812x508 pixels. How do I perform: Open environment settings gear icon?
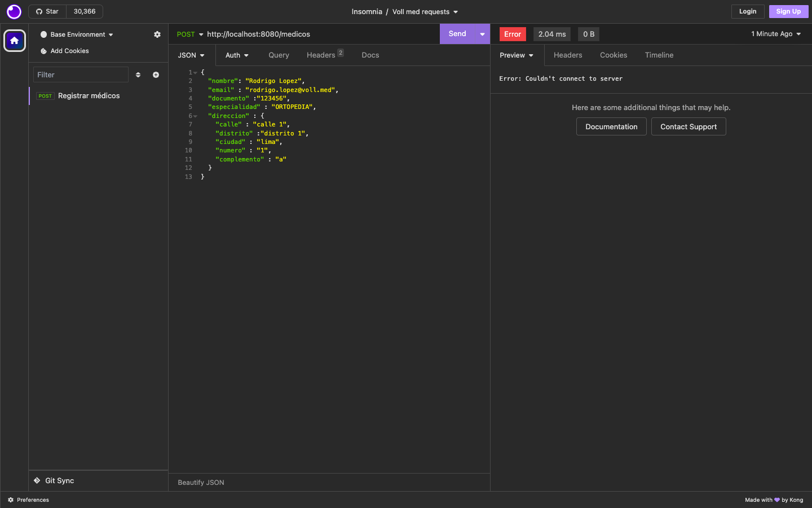(x=157, y=34)
